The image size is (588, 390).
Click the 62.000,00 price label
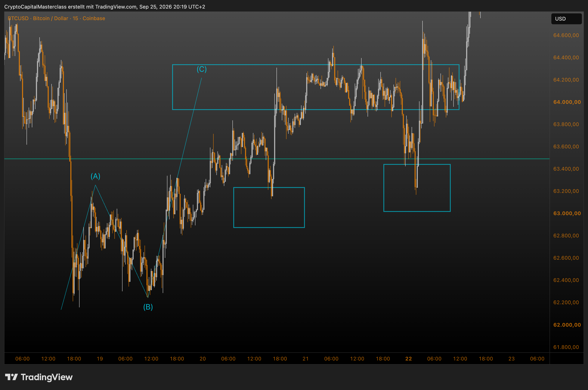pos(567,325)
